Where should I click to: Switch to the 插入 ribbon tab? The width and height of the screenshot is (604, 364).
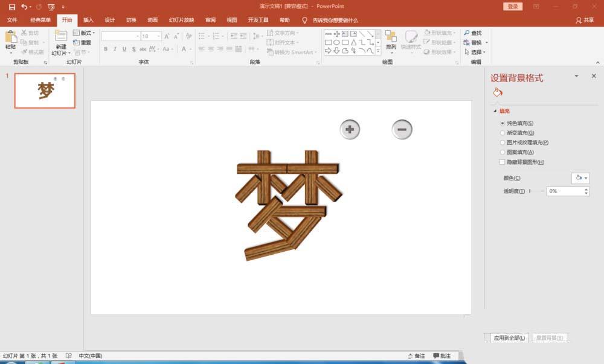click(x=88, y=20)
